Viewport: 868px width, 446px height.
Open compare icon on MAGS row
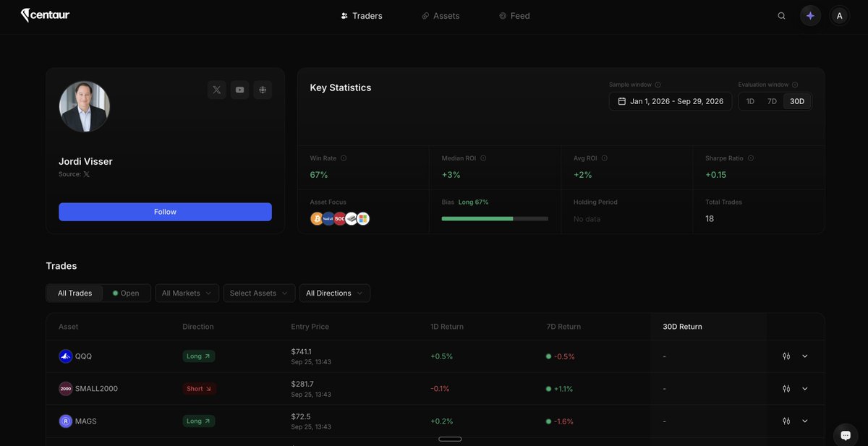point(786,421)
